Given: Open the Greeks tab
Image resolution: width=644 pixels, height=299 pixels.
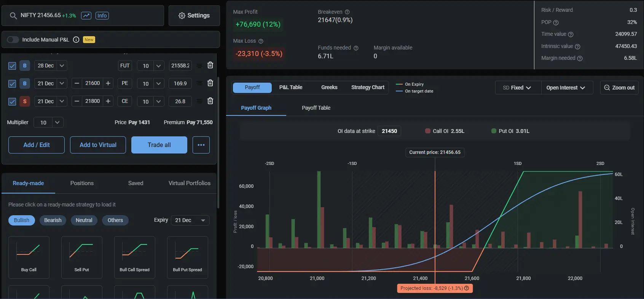Looking at the screenshot, I should click(x=329, y=88).
